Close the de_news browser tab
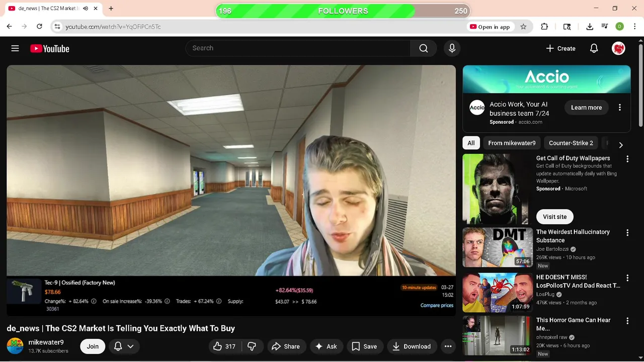This screenshot has height=362, width=644. [95, 9]
